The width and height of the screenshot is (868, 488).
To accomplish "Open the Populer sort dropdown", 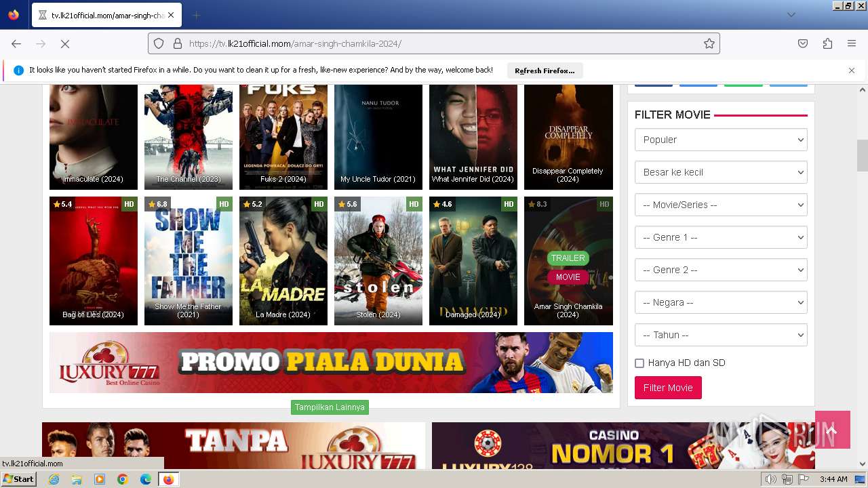I will 721,140.
